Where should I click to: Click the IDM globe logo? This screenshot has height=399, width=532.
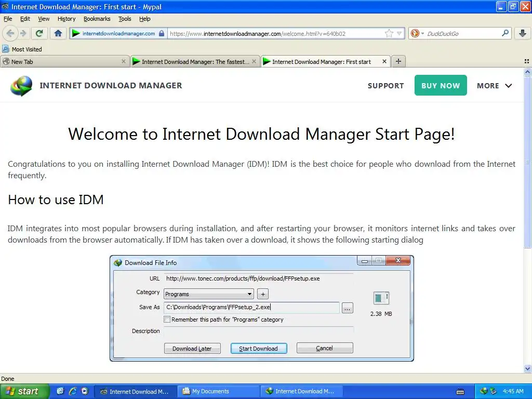pos(21,86)
